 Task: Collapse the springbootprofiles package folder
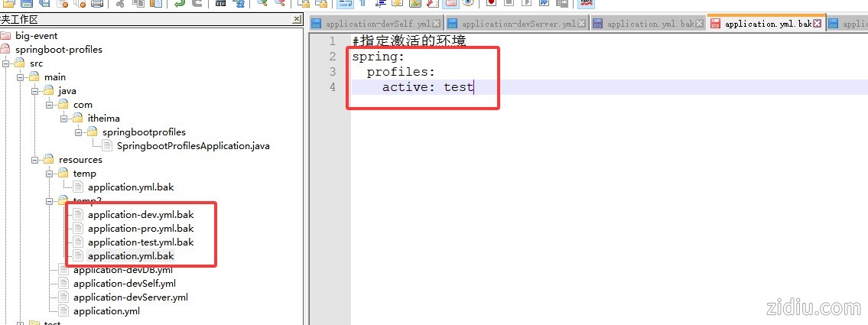tap(79, 132)
